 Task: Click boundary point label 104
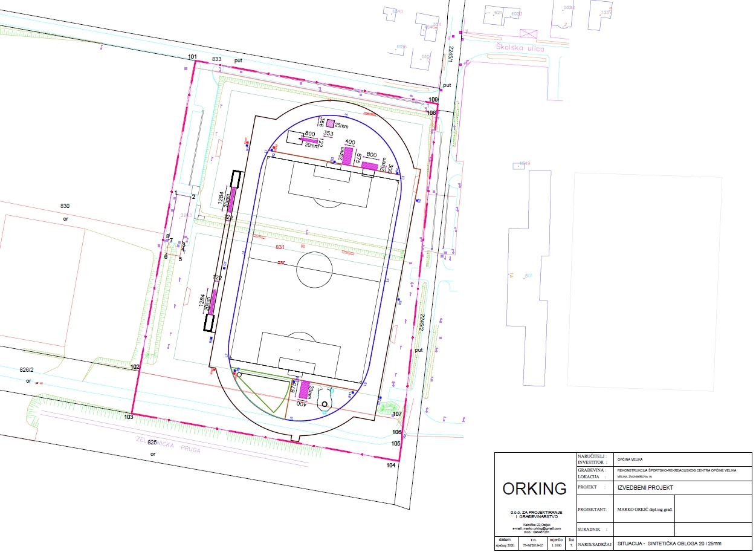390,466
